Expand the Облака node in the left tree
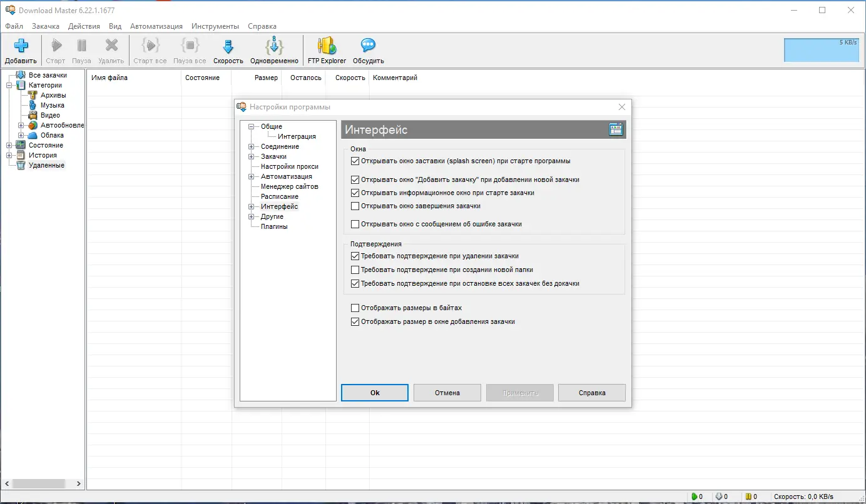 (21, 135)
